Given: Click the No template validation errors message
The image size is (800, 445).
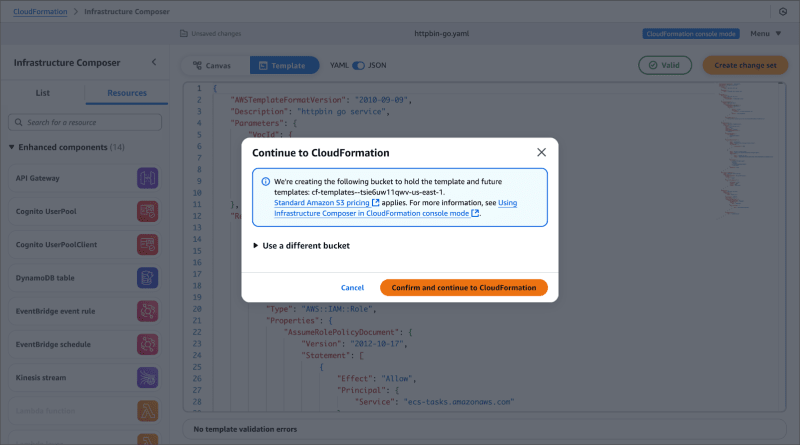Looking at the screenshot, I should 245,429.
